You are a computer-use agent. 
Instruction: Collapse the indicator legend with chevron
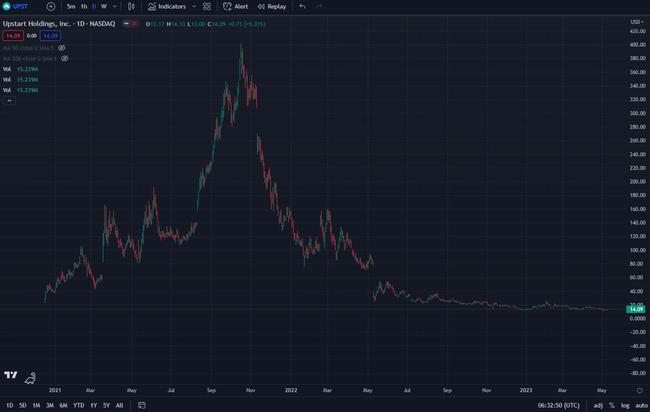(9, 101)
